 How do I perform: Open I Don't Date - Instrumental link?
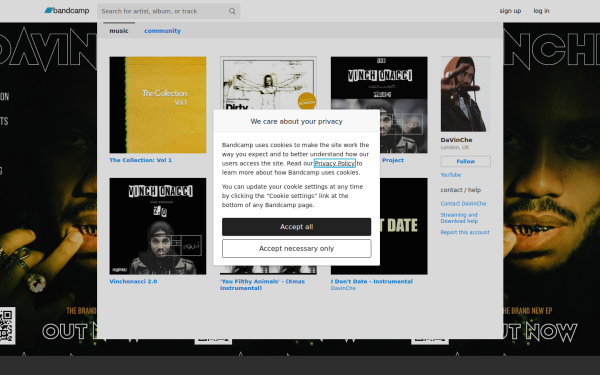[x=372, y=281]
